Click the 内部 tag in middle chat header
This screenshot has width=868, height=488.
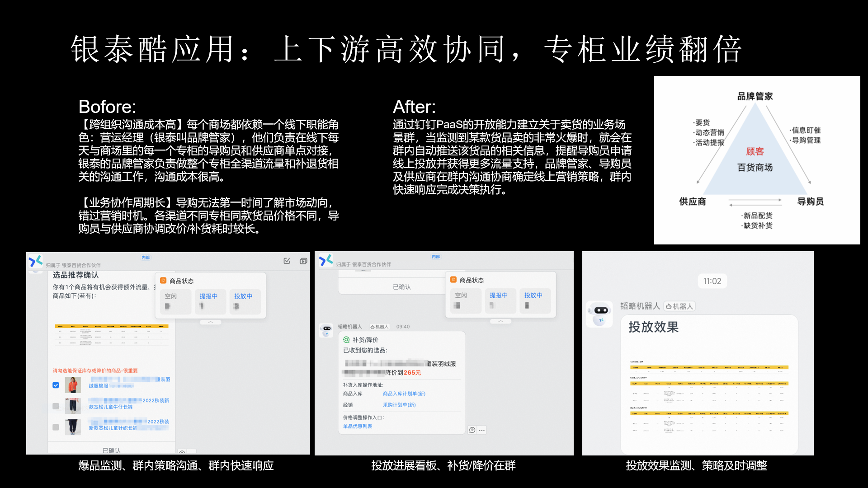point(436,257)
